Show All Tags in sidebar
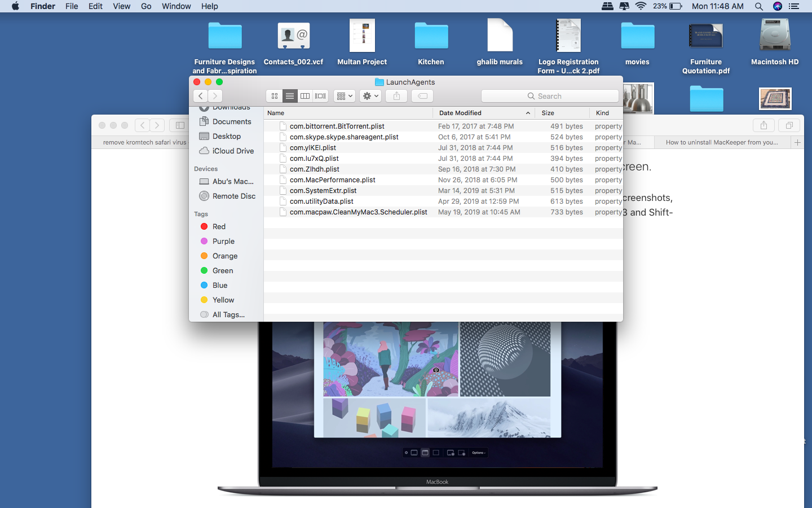The height and width of the screenshot is (508, 812). tap(223, 314)
